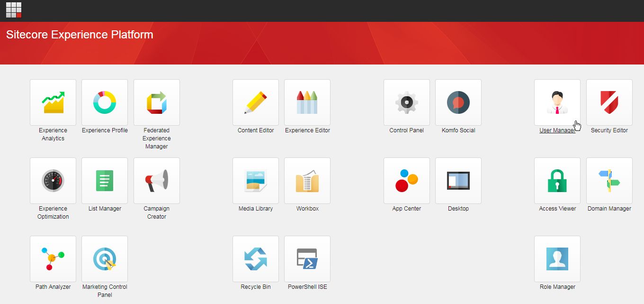Switch to the Desktop
This screenshot has width=644, height=304.
coord(458,181)
